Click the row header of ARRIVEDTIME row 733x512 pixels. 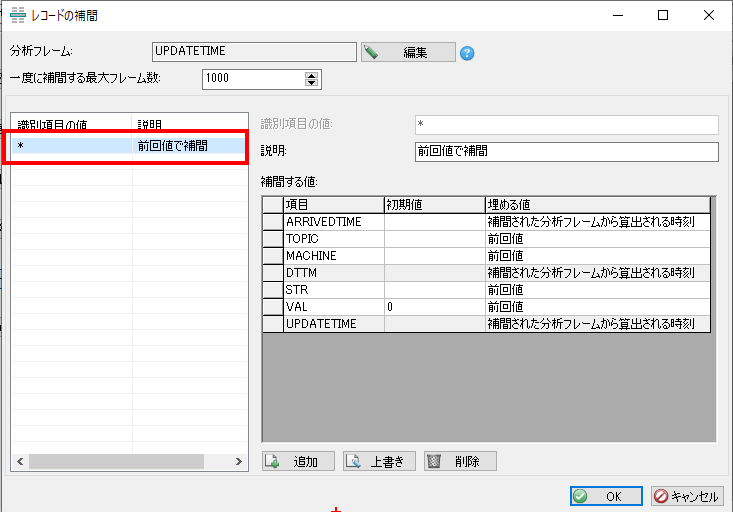pos(273,222)
